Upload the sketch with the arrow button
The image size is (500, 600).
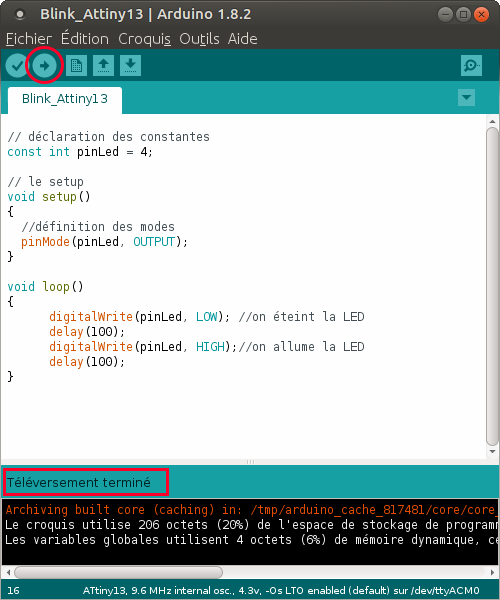(44, 66)
